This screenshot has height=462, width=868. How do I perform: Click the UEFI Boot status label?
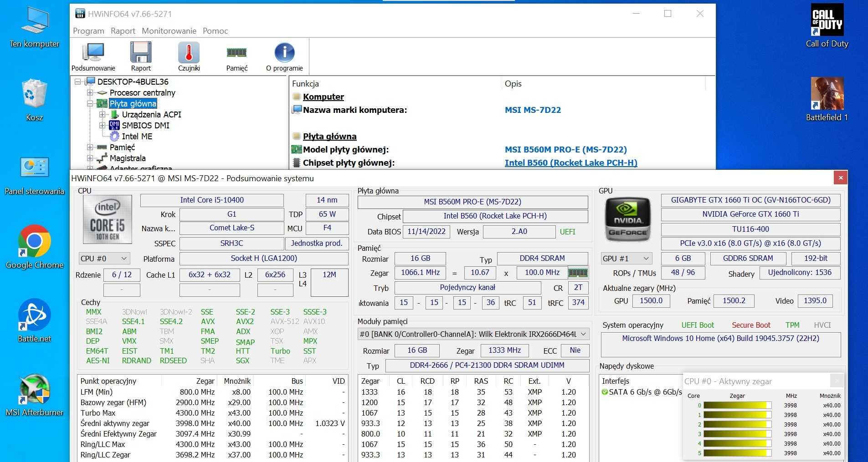coord(698,325)
